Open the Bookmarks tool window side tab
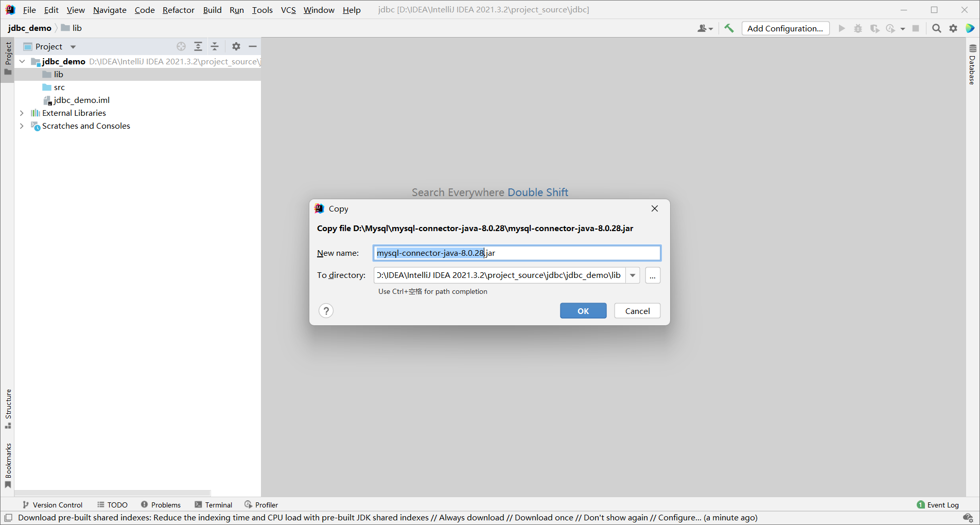This screenshot has width=980, height=525. 8,466
